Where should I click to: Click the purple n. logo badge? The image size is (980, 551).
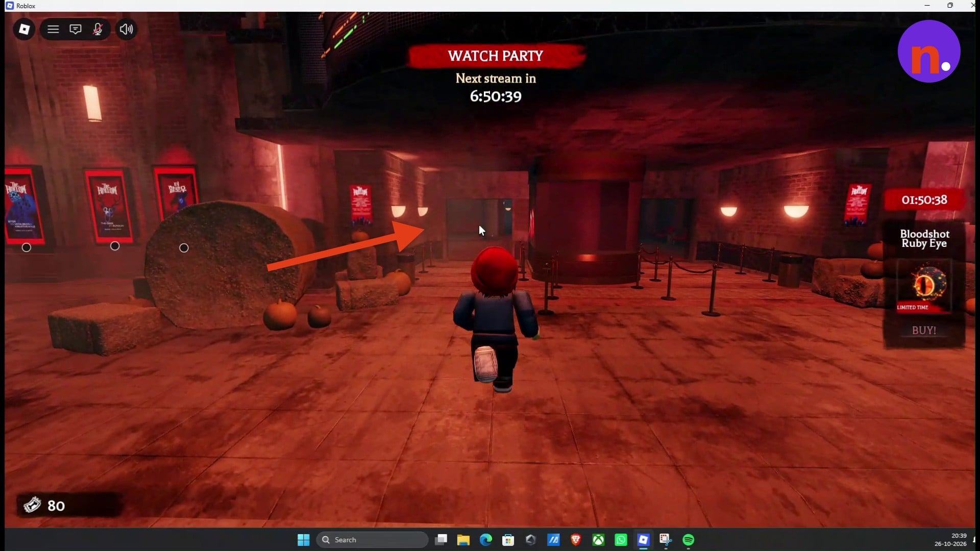[929, 51]
